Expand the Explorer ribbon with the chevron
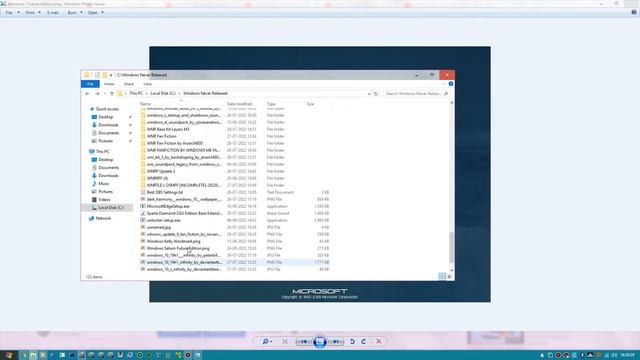This screenshot has height=360, width=640. pyautogui.click(x=444, y=84)
